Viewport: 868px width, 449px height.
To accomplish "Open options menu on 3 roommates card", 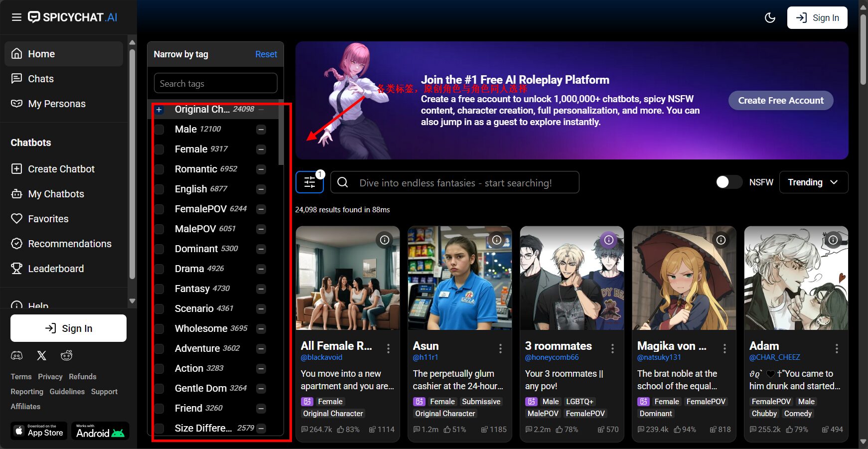I will point(612,349).
